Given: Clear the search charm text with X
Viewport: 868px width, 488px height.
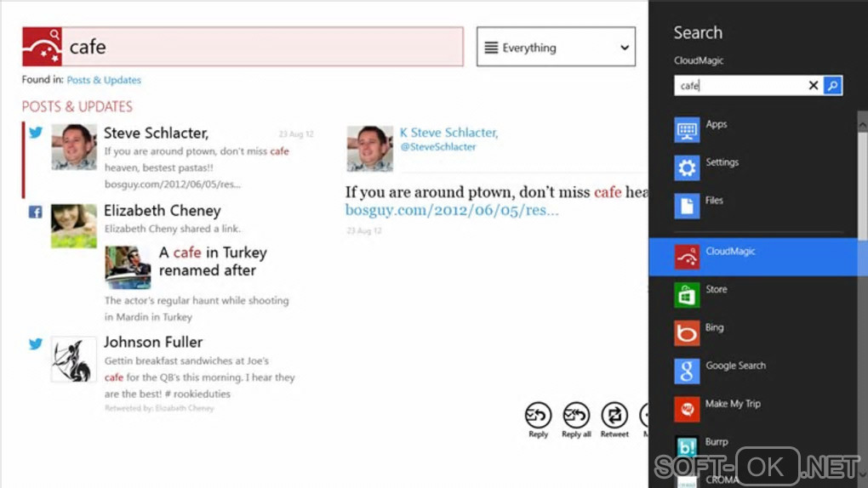Looking at the screenshot, I should [x=814, y=86].
